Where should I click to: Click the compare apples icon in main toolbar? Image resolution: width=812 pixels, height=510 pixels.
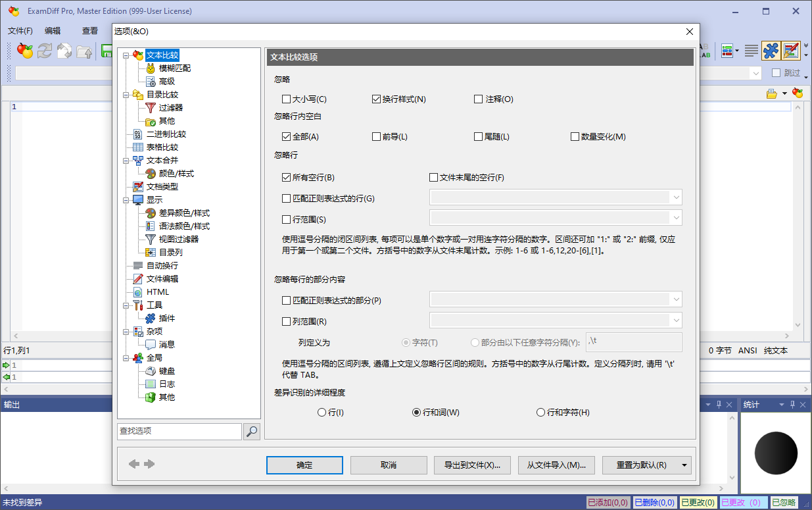(25, 51)
